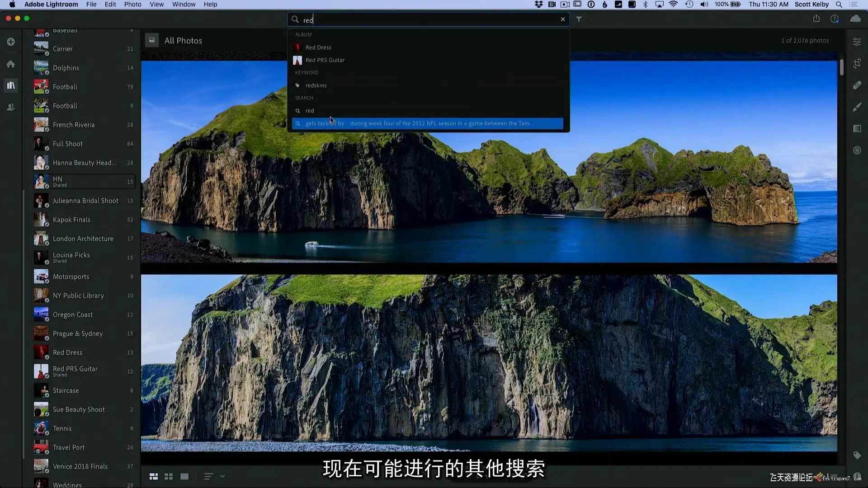
Task: Open the Keywords tag icon
Action: click(857, 455)
